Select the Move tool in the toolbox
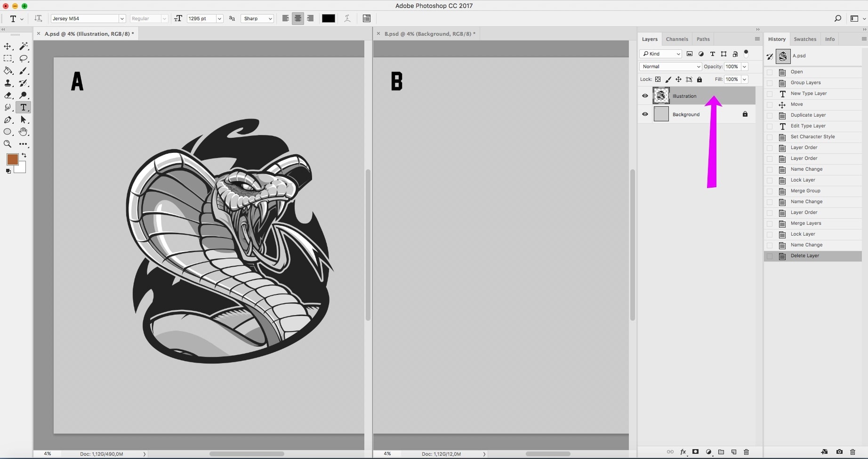 pos(8,47)
